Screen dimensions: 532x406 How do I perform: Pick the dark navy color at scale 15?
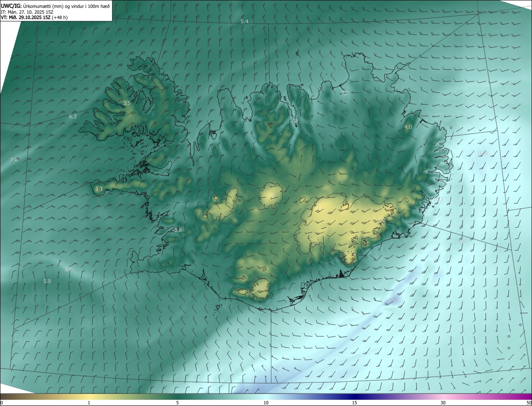point(355,396)
